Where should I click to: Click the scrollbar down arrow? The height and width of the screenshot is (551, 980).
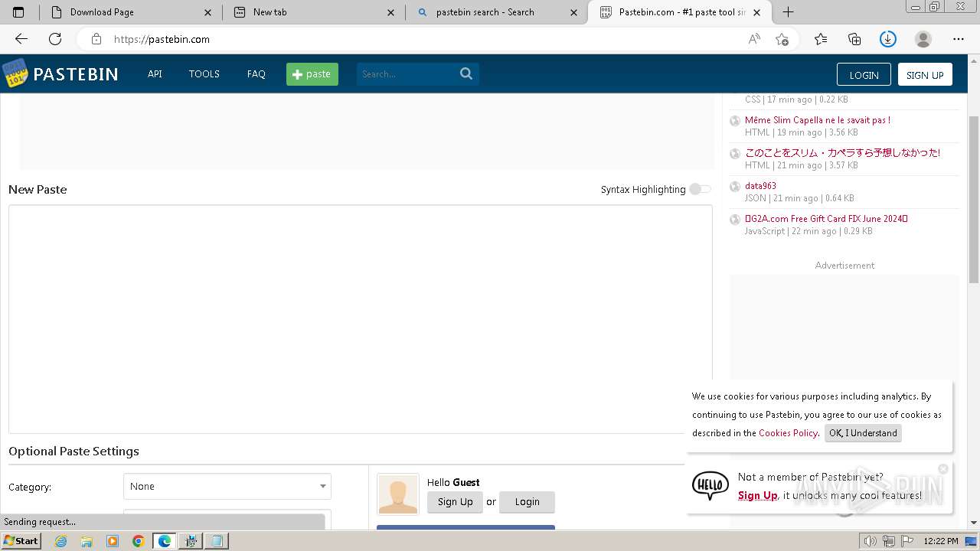click(974, 523)
